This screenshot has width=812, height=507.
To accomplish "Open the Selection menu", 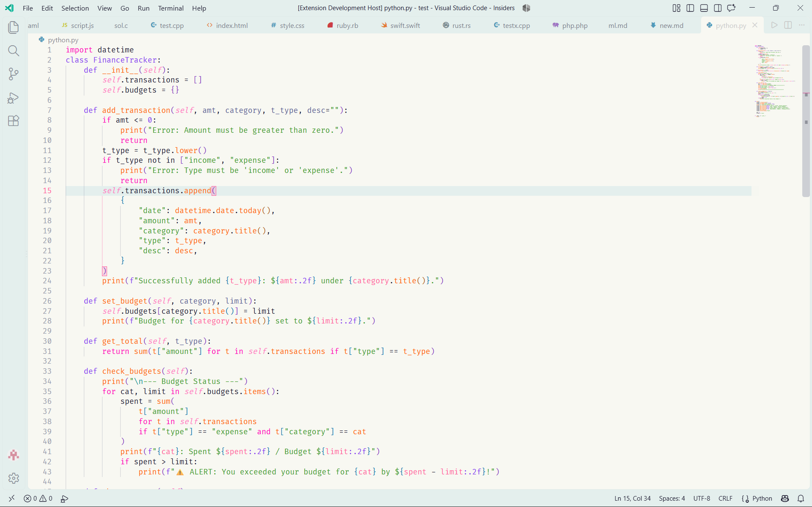I will [75, 8].
